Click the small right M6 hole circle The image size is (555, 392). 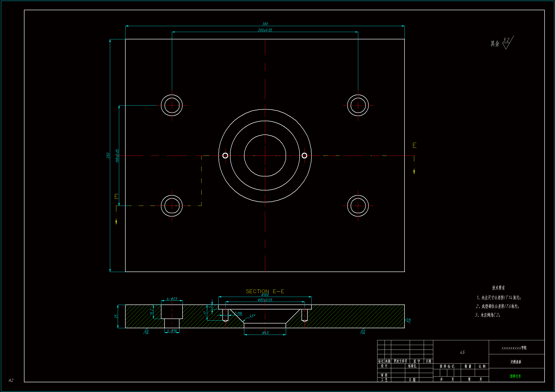tap(304, 156)
